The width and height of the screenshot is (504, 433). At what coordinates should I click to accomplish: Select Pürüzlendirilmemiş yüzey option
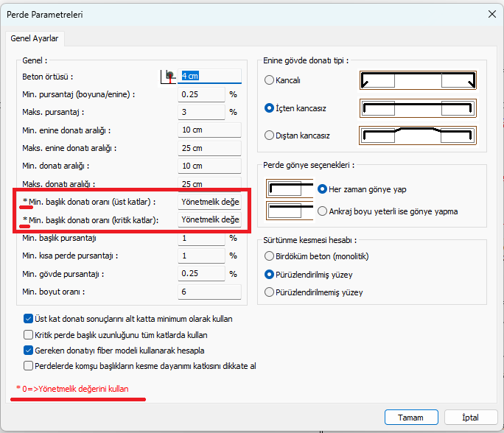point(270,292)
